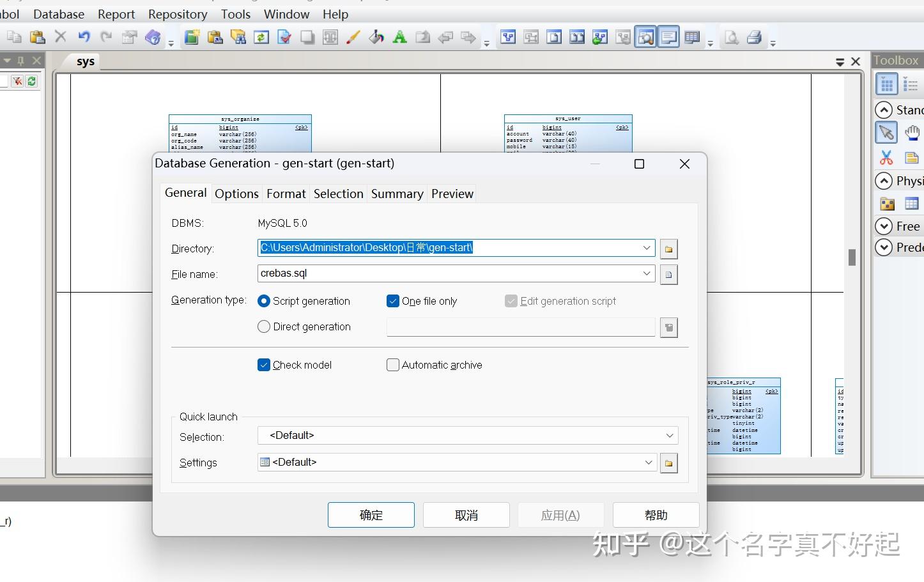Viewport: 924px width, 582px height.
Task: Click the 帮助 (Help) button
Action: (x=656, y=515)
